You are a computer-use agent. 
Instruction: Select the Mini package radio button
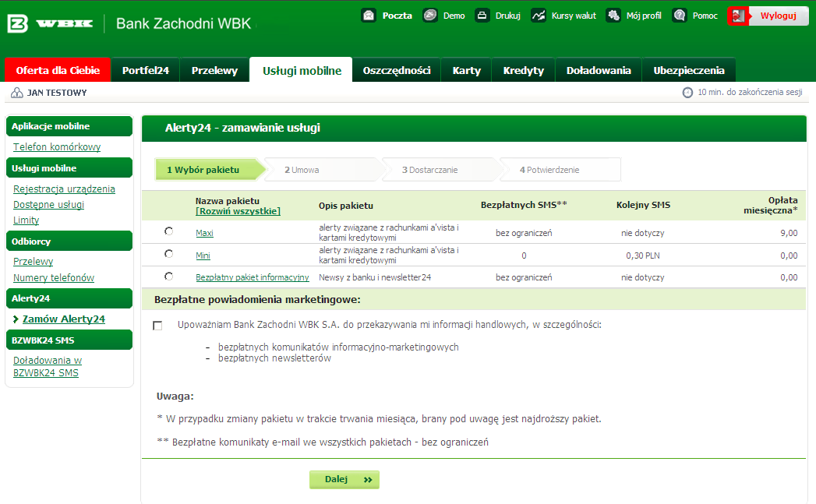click(x=168, y=254)
